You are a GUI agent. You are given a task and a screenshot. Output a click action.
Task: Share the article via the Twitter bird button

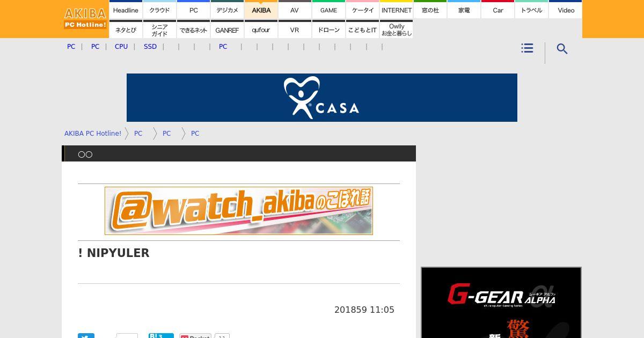tap(86, 336)
